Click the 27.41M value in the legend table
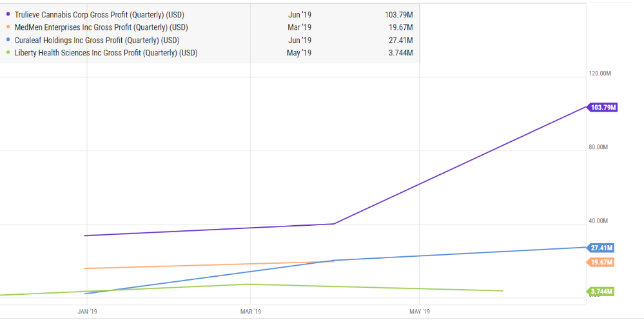644x320 pixels. [401, 40]
